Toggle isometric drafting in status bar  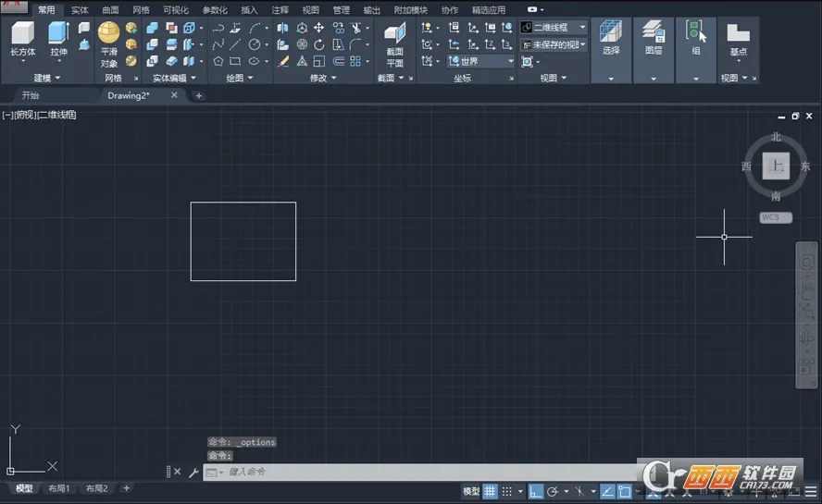coord(579,491)
